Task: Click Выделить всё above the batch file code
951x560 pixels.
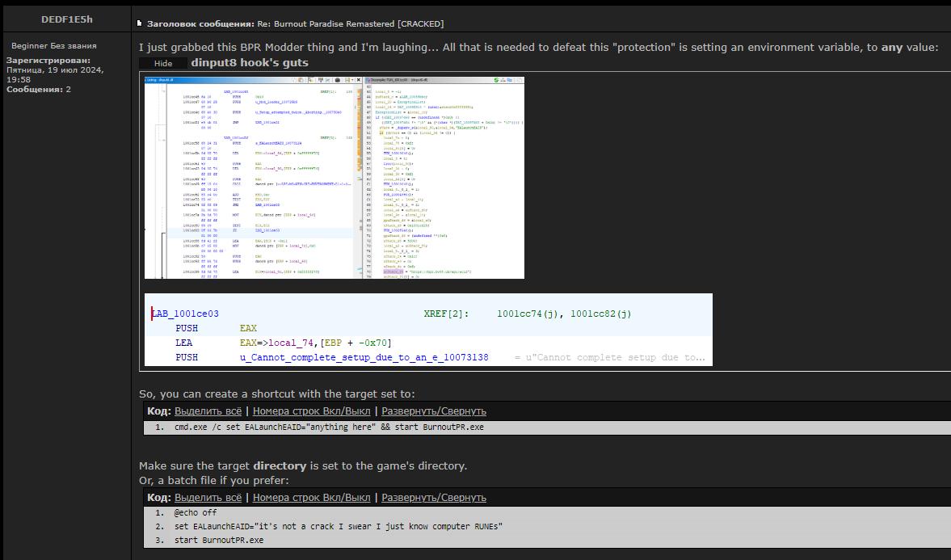Action: coord(208,498)
